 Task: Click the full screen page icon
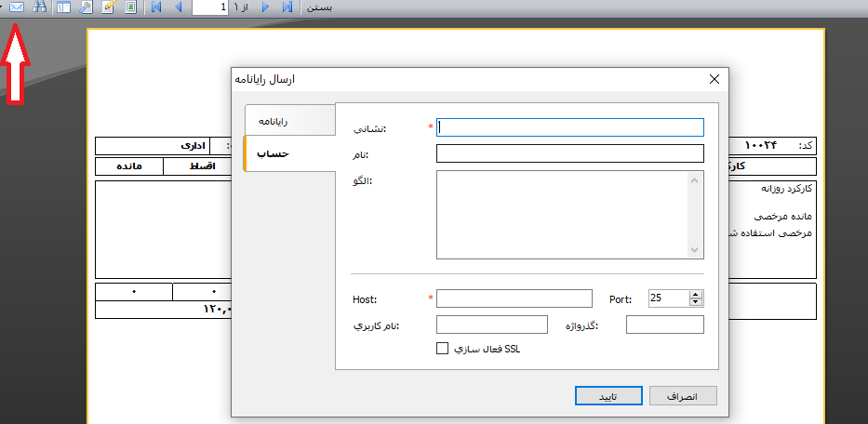tap(130, 7)
